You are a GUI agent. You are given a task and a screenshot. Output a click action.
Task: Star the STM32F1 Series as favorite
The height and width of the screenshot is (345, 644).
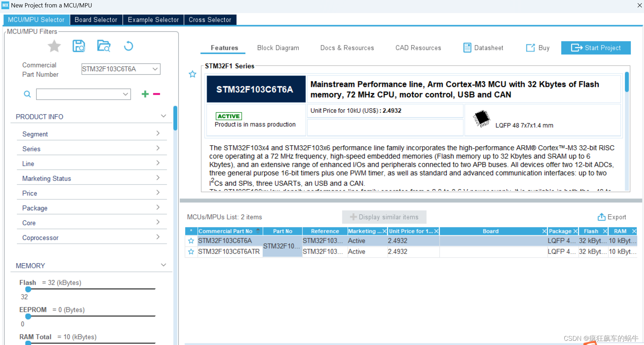tap(192, 74)
